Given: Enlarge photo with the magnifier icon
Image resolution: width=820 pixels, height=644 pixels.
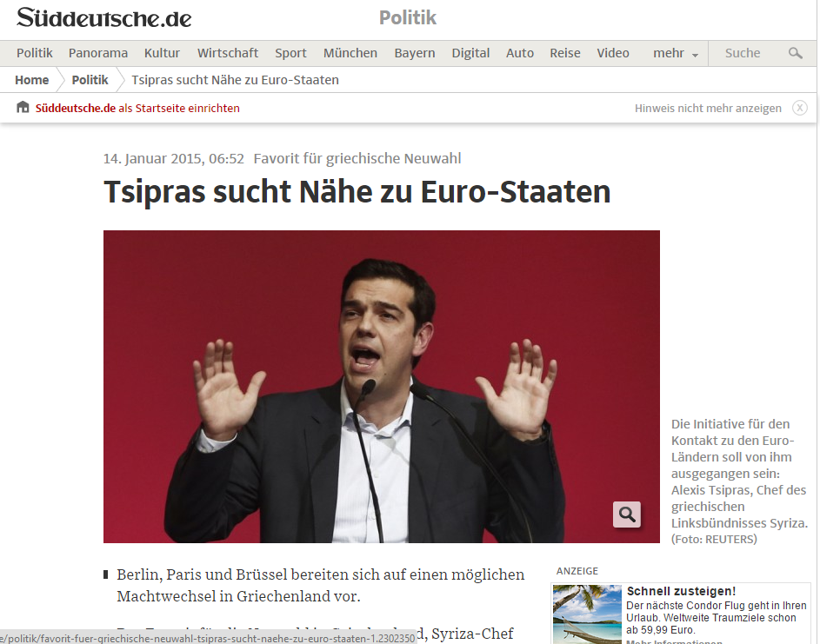Looking at the screenshot, I should [x=626, y=514].
